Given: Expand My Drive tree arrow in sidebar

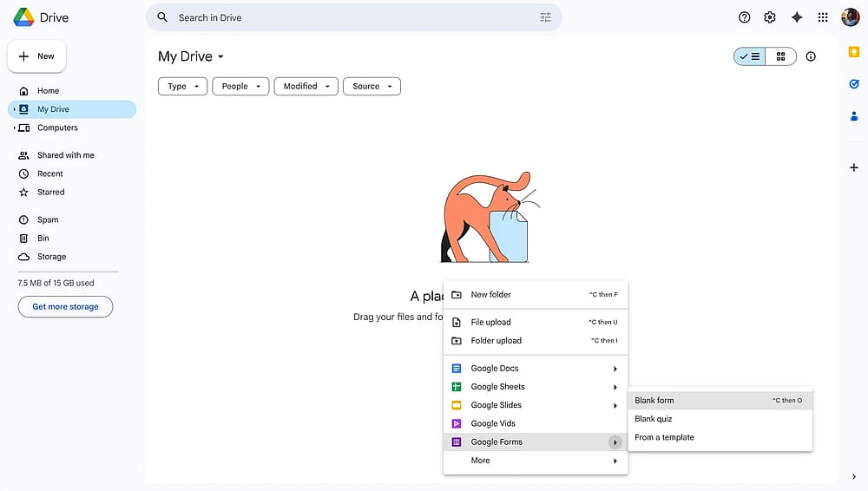Looking at the screenshot, I should coord(14,109).
